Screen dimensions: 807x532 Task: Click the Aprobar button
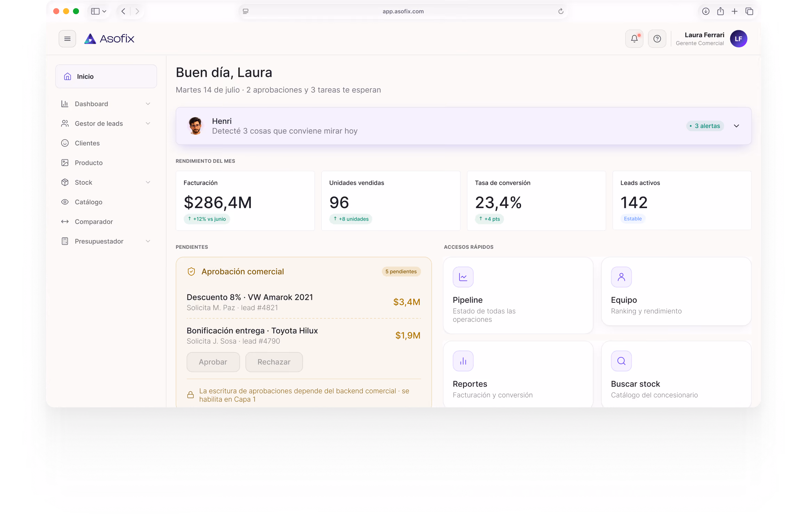pos(213,362)
